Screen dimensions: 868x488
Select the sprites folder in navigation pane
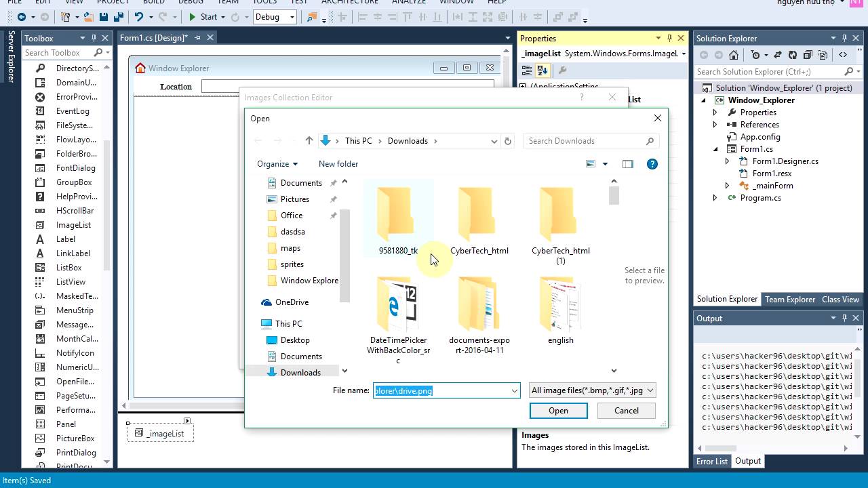(292, 264)
